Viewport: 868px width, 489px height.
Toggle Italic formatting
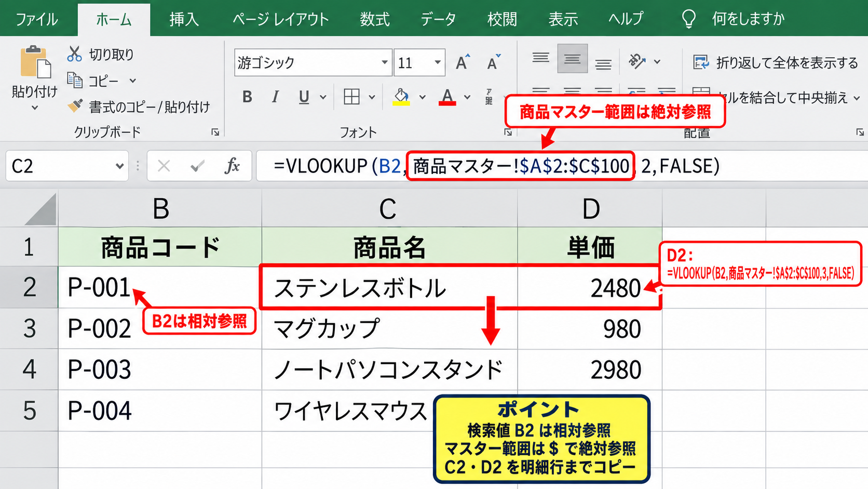point(275,97)
